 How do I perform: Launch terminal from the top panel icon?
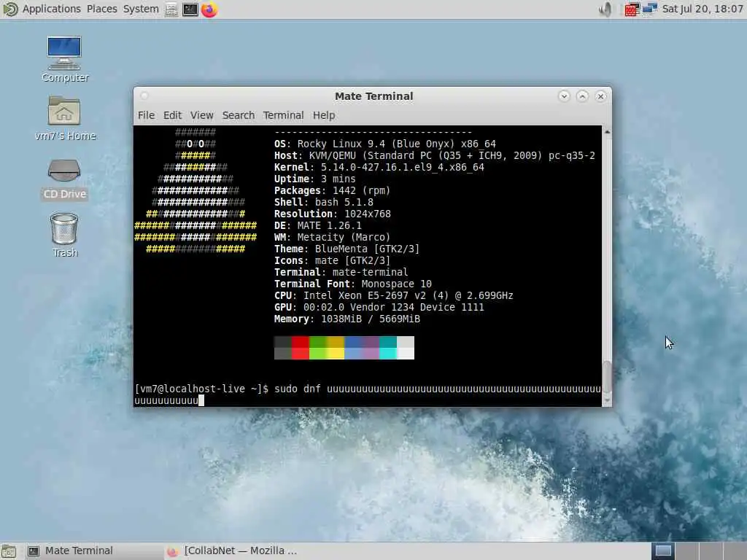(x=190, y=9)
